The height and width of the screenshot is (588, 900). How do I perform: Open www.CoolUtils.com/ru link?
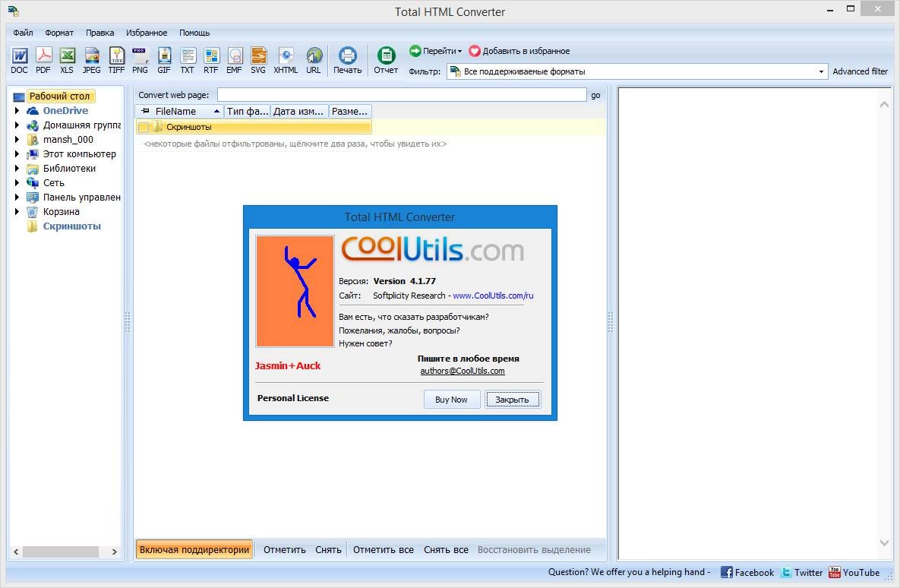point(493,296)
